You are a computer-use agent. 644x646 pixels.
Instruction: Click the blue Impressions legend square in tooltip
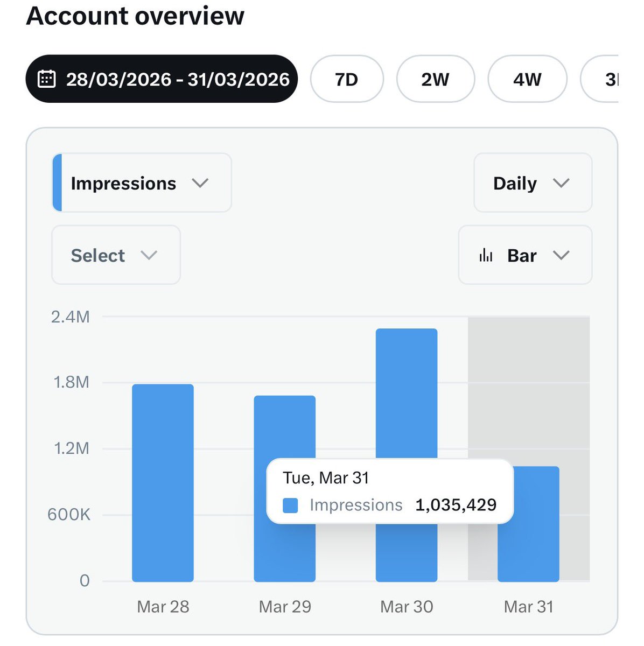290,505
